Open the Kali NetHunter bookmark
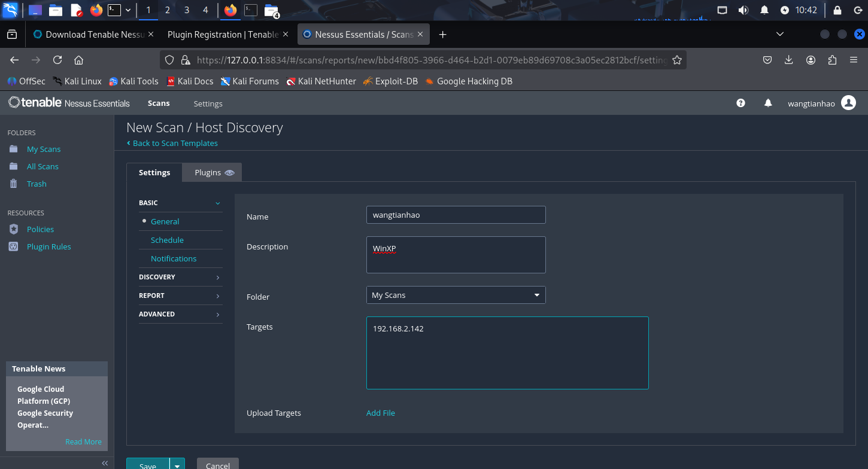The height and width of the screenshot is (469, 868). (321, 81)
